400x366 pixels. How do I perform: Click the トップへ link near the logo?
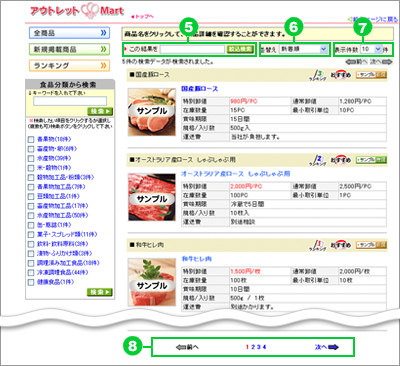tap(142, 16)
